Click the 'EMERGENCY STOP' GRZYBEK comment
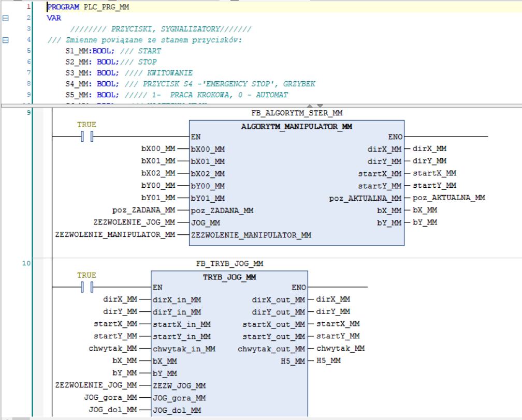 click(x=220, y=84)
